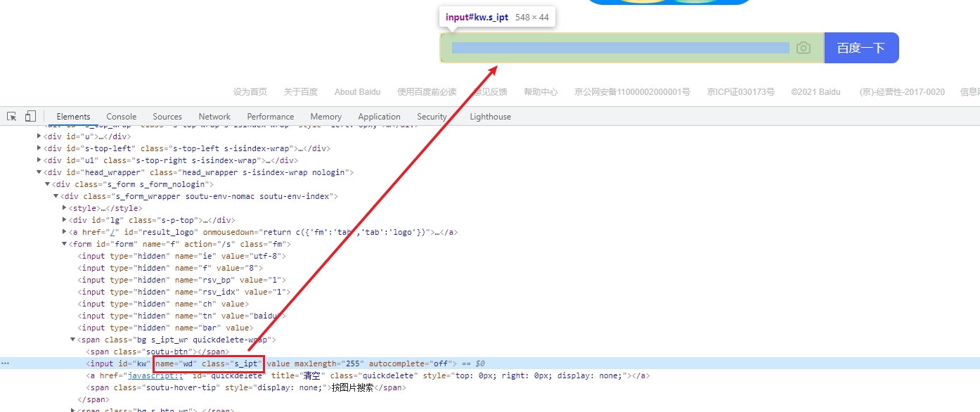Image resolution: width=980 pixels, height=412 pixels.
Task: Click the autocomplete="off" attribute text
Action: pos(411,363)
